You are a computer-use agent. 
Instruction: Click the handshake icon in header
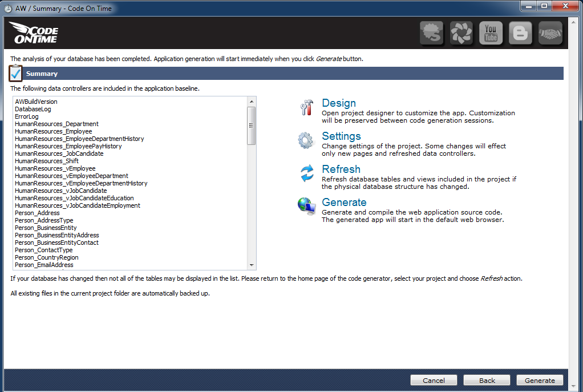coord(550,33)
